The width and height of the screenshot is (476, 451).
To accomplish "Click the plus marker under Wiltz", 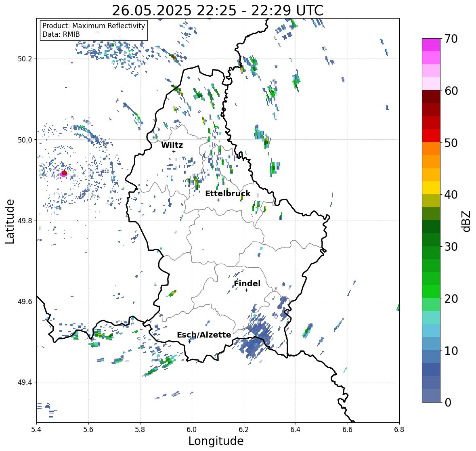I will tap(174, 151).
